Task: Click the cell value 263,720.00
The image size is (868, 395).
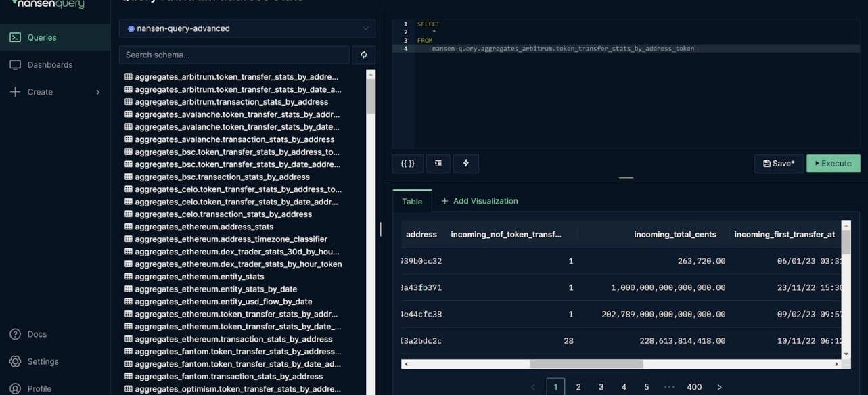Action: click(702, 261)
